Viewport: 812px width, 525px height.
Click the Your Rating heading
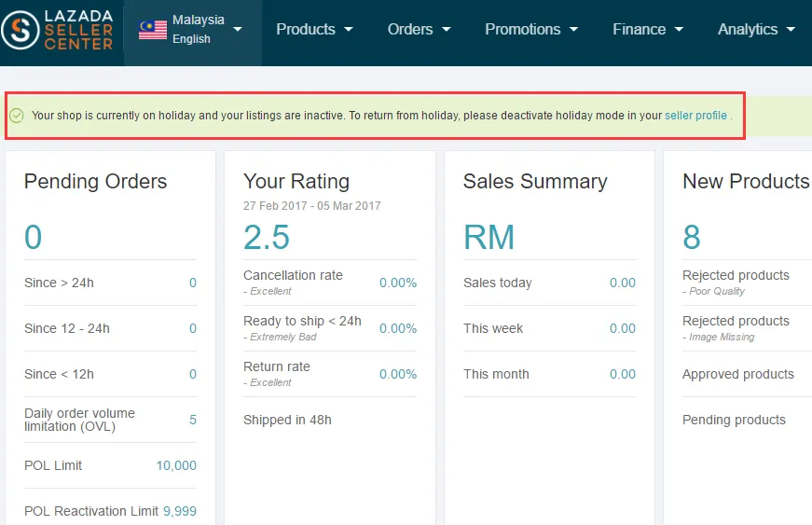[296, 182]
